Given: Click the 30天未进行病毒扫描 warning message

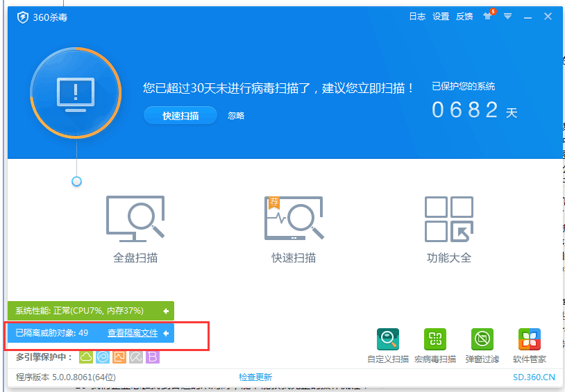Looking at the screenshot, I should tap(278, 88).
